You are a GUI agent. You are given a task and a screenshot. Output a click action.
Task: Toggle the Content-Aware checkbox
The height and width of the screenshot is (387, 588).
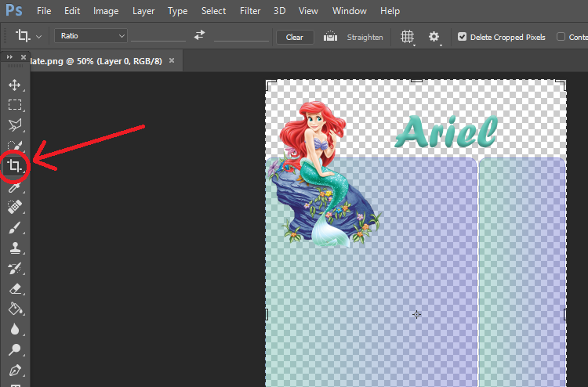pos(561,36)
